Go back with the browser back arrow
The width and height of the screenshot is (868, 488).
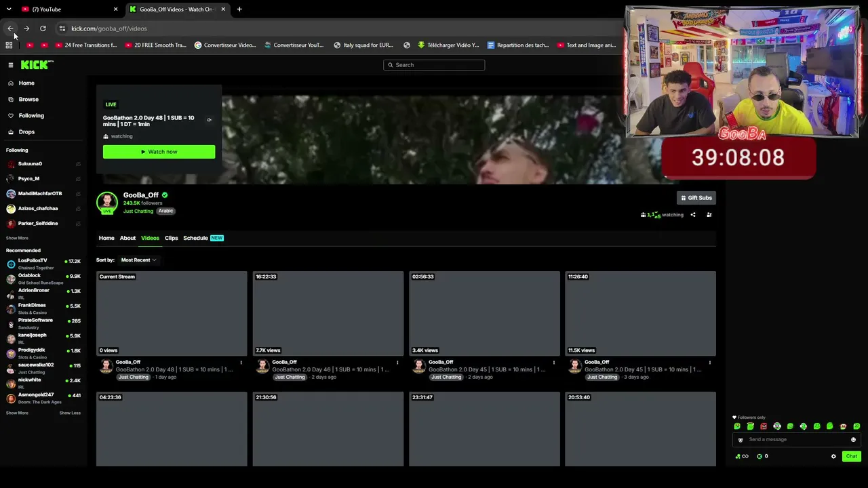pyautogui.click(x=10, y=28)
